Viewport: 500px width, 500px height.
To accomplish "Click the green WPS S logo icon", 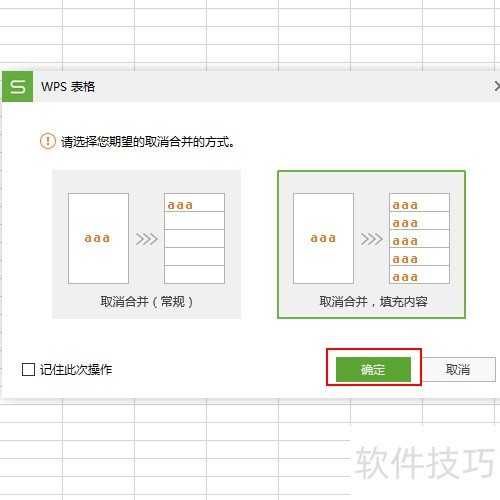I will point(18,86).
